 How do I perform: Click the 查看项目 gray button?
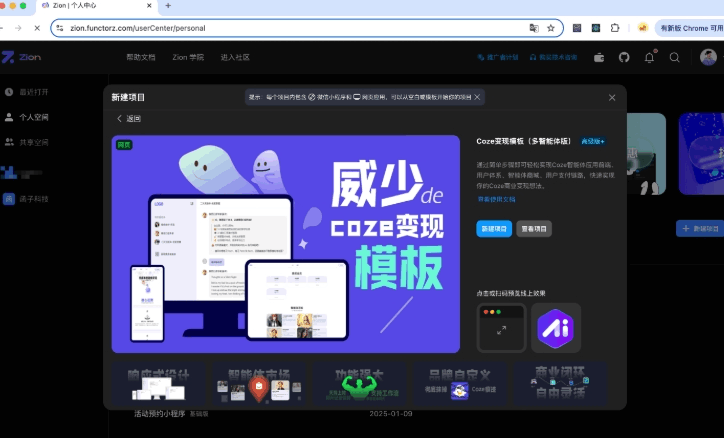pos(534,229)
